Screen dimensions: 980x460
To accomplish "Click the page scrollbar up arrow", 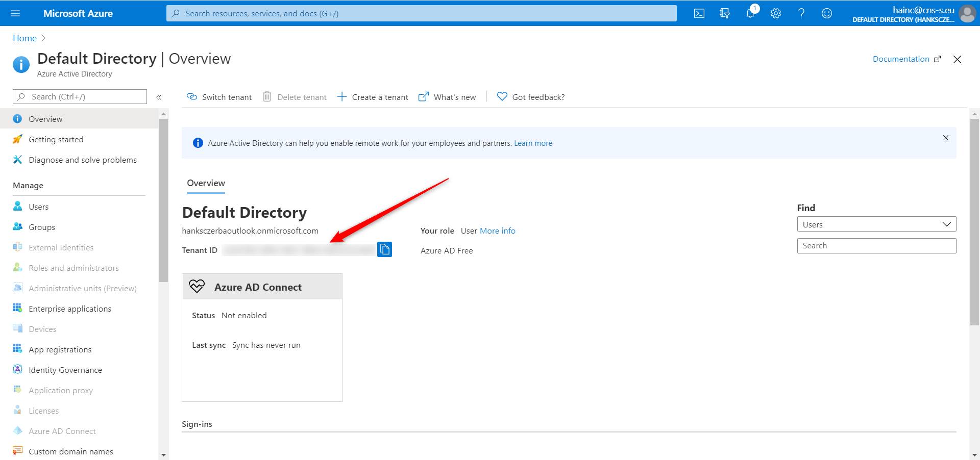I will (974, 114).
